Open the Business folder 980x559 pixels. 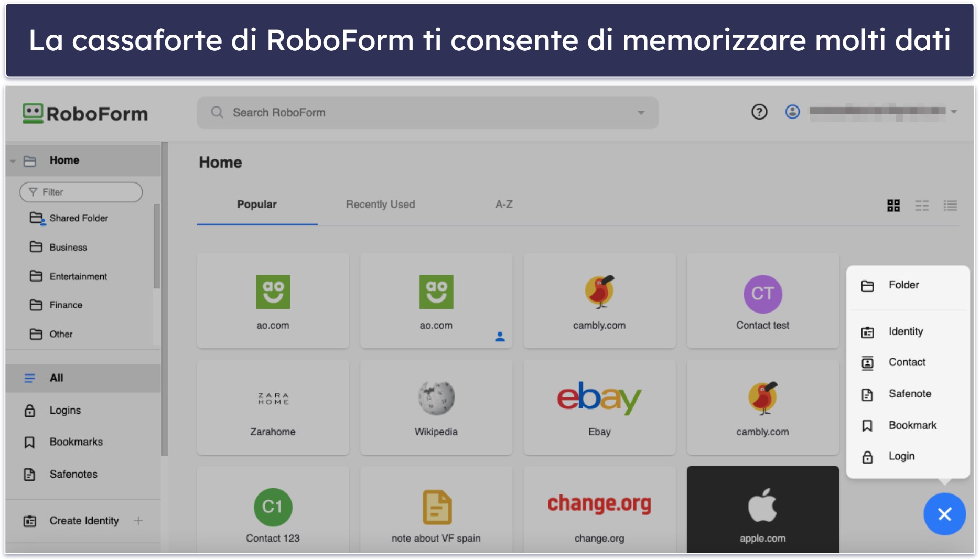pyautogui.click(x=68, y=247)
